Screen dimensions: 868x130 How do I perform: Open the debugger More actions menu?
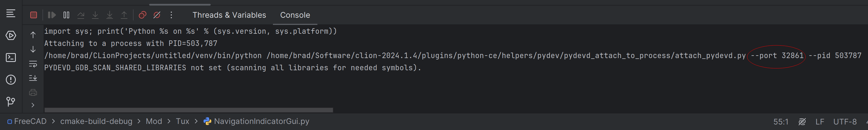[x=171, y=15]
